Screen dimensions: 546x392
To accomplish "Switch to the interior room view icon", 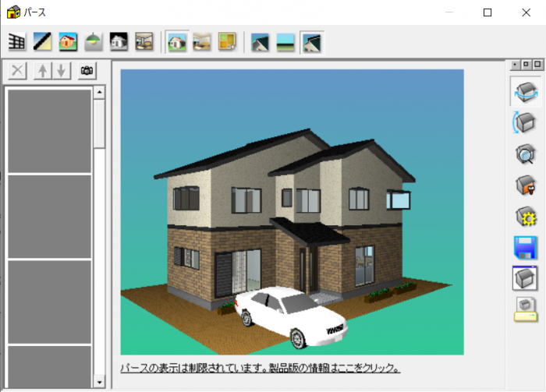I will pos(202,42).
